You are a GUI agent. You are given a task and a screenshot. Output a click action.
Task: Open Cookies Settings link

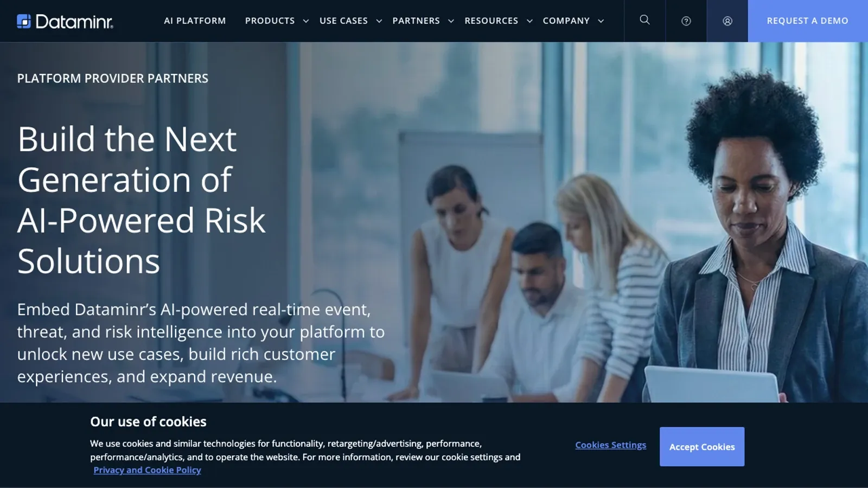tap(611, 445)
